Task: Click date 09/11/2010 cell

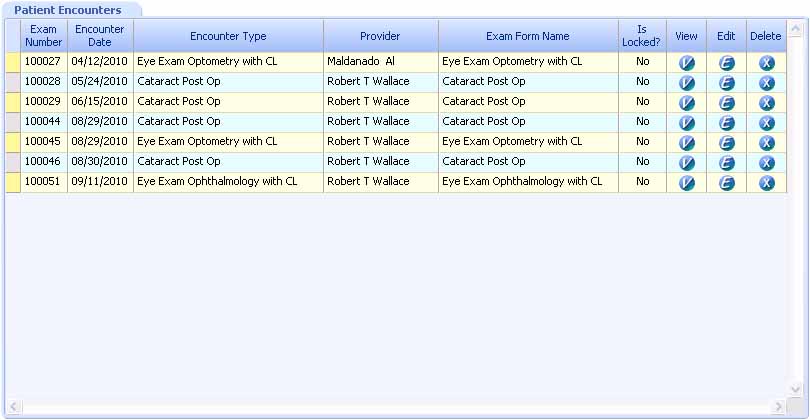Action: [100, 181]
